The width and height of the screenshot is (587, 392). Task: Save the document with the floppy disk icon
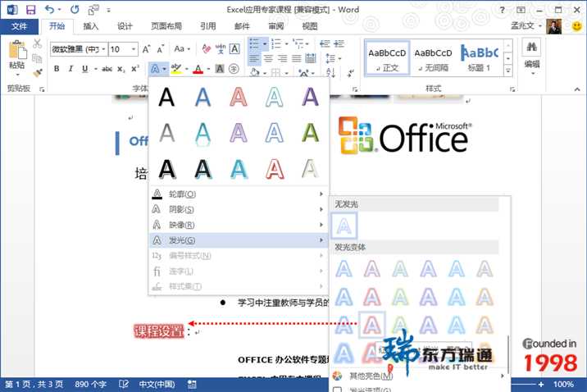[30, 10]
